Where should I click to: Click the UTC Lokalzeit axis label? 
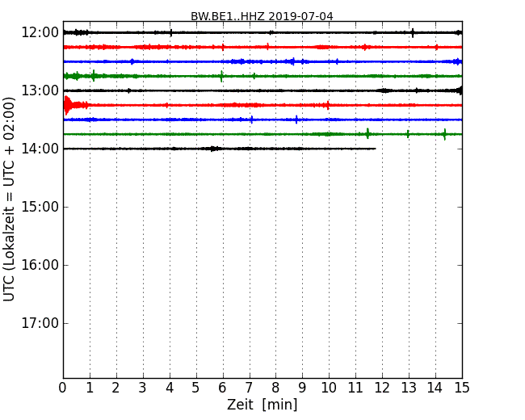9,199
